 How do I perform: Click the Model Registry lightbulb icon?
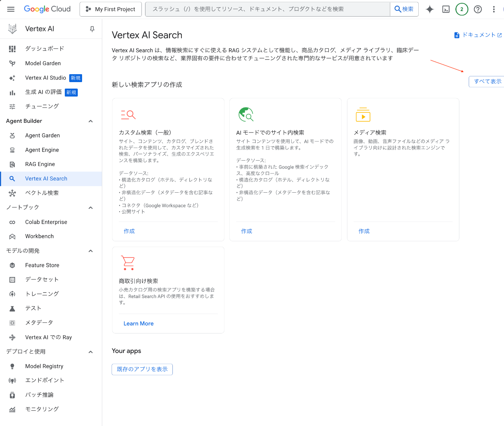[12, 366]
